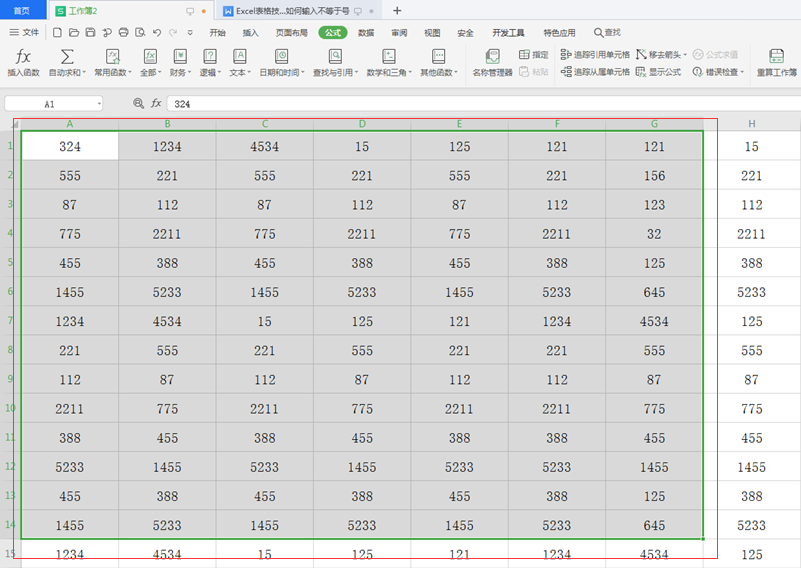Image resolution: width=801 pixels, height=568 pixels.
Task: Undo the last action
Action: 157,33
